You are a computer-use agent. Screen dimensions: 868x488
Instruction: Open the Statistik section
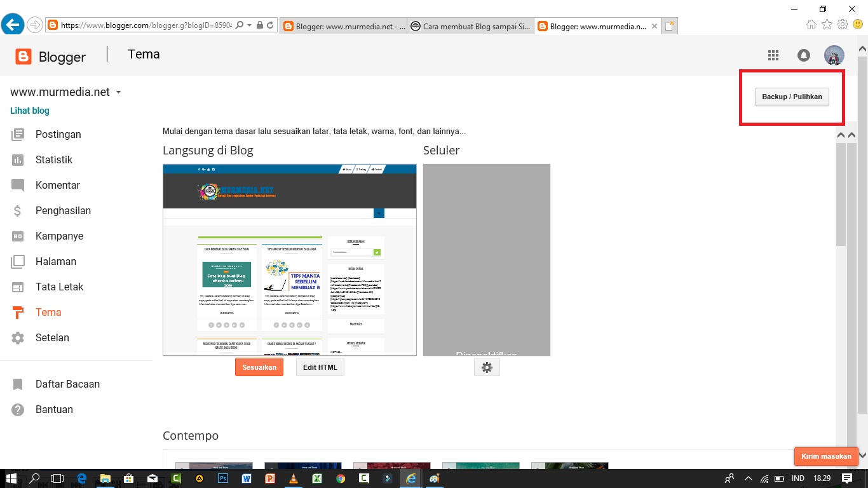pos(54,159)
